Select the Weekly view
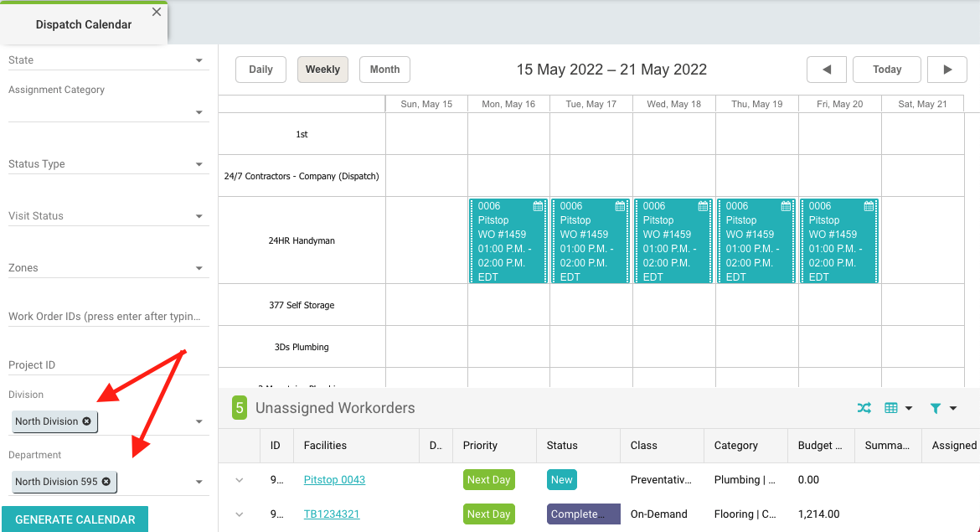The height and width of the screenshot is (532, 980). coord(322,70)
